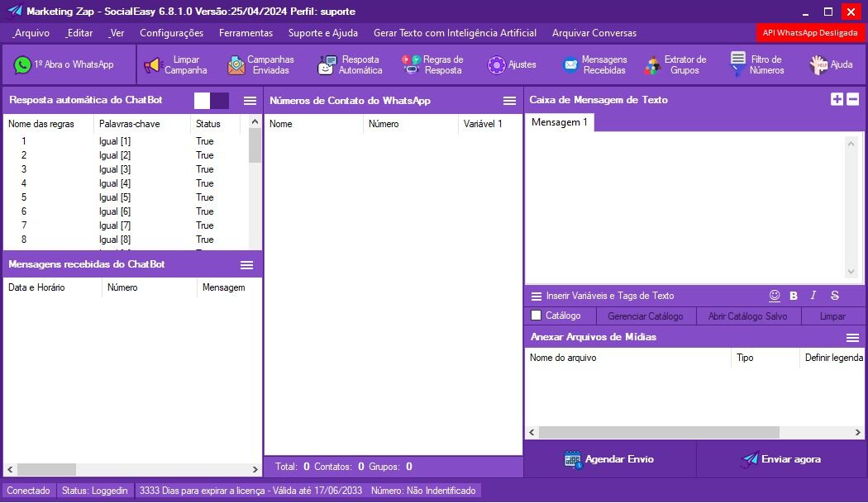This screenshot has height=503, width=868.
Task: Open Resposta Automática chatbot icon
Action: [x=326, y=65]
